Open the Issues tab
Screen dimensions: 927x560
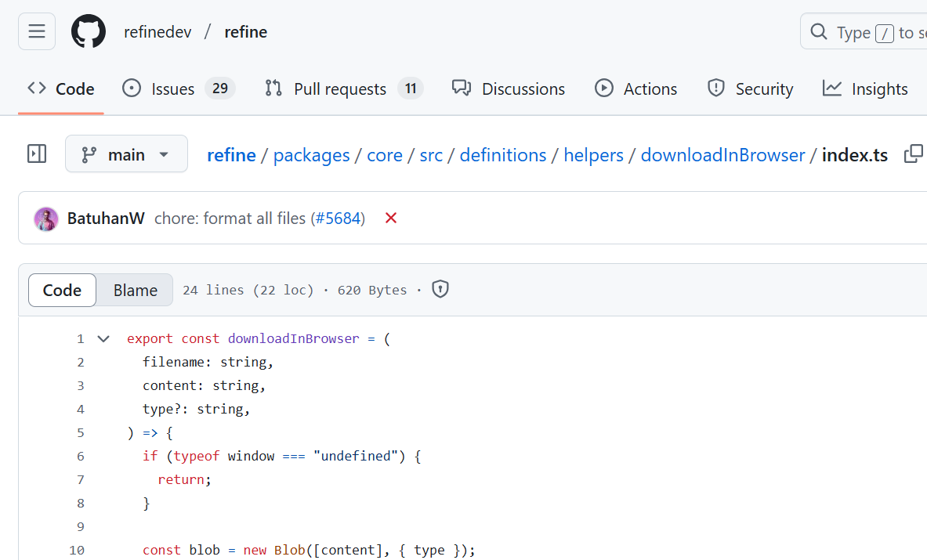[x=178, y=89]
